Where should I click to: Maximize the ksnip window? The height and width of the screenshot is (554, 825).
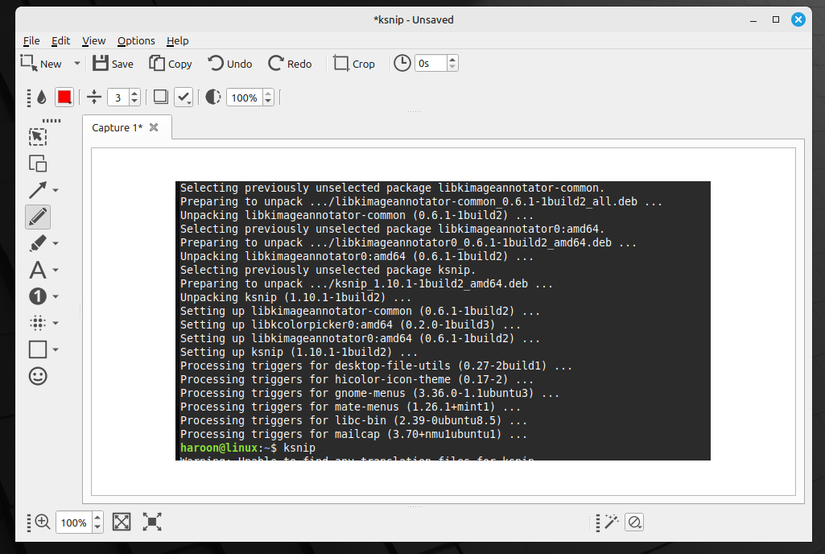(x=776, y=19)
